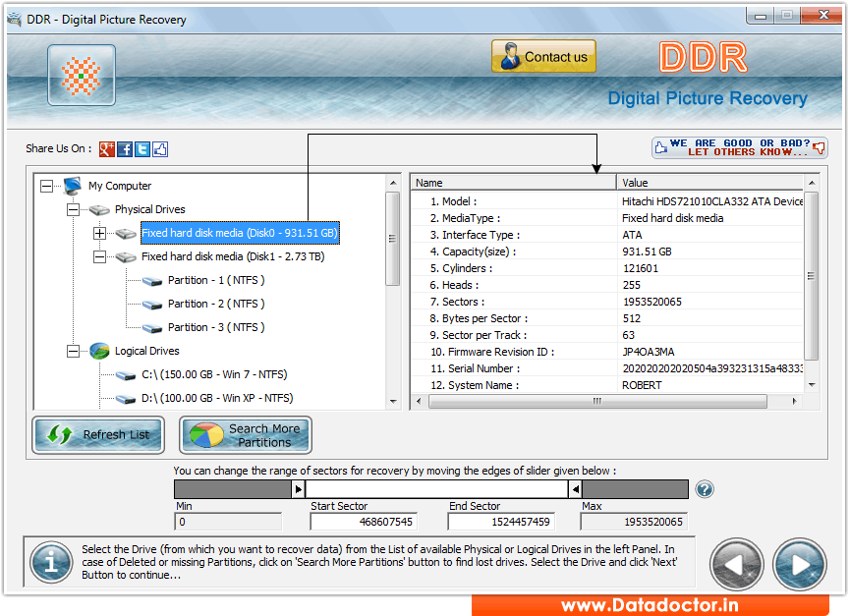Click the Partition - 3 drive icon
The width and height of the screenshot is (849, 616).
pyautogui.click(x=152, y=328)
